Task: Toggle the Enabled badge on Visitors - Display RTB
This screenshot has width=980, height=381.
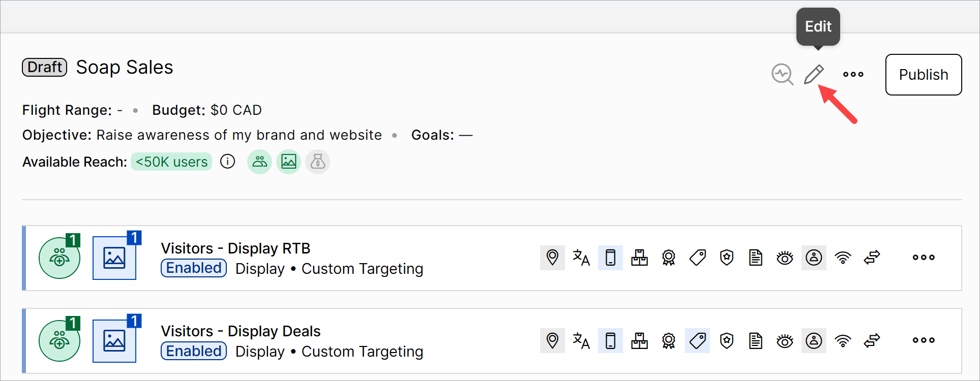Action: point(194,268)
